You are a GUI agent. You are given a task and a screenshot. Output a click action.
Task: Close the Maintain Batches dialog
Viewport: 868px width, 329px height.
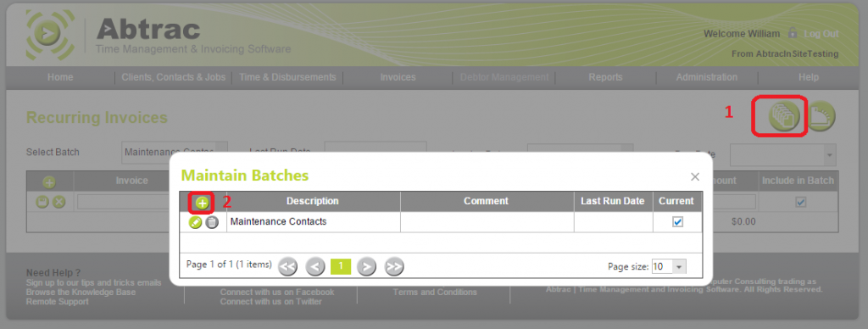pos(695,176)
